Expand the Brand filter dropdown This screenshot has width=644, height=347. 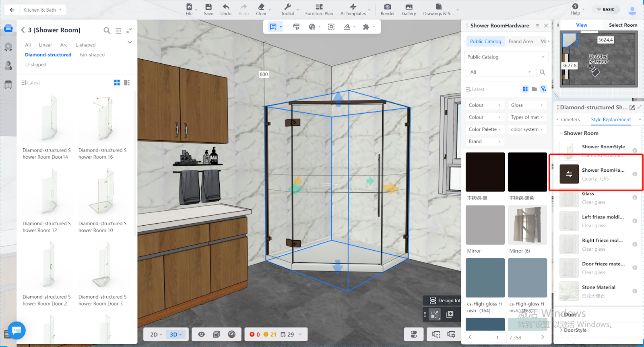coord(485,141)
